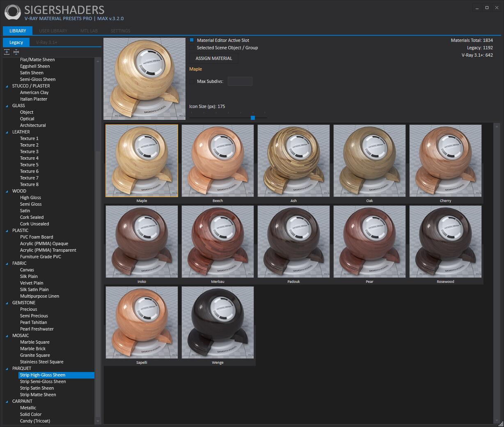Click the category tree vertical scrollbar
The image size is (504, 427).
98,284
